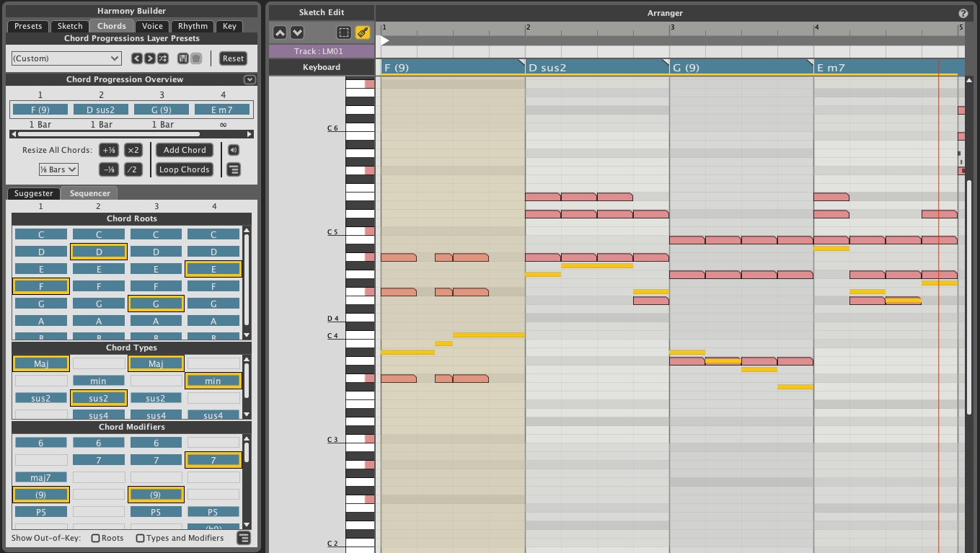980x553 pixels.
Task: Toggle the chord audition speaker icon
Action: click(x=234, y=150)
